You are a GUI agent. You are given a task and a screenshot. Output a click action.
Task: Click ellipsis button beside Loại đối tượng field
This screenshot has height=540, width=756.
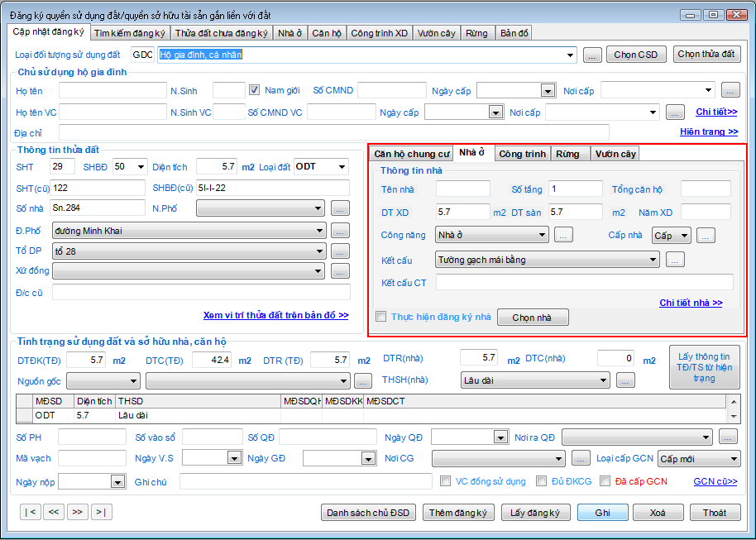[x=592, y=55]
